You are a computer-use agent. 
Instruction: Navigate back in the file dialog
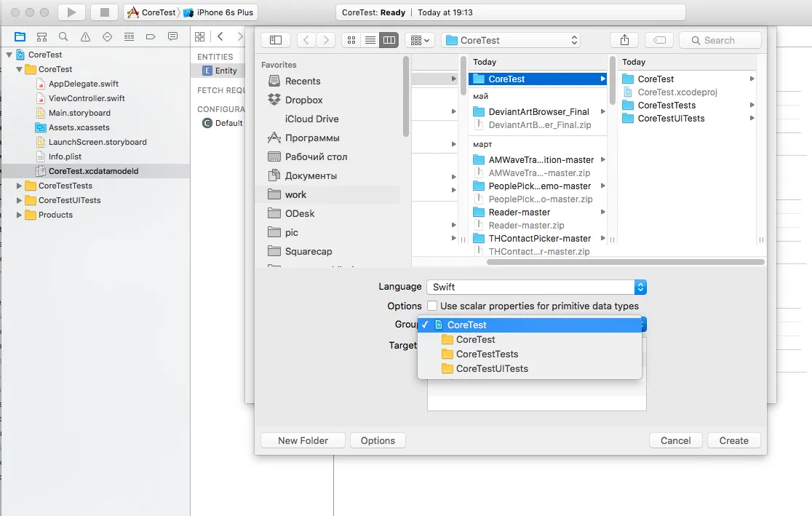(x=306, y=40)
